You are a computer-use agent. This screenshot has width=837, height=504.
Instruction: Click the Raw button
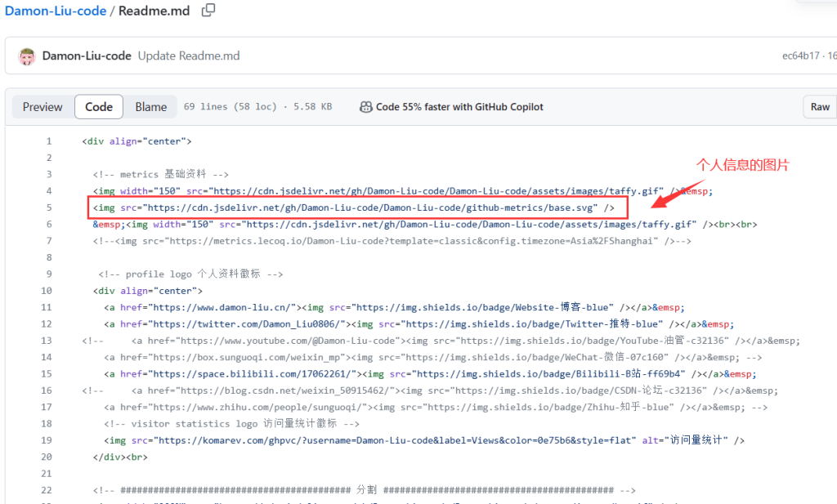pyautogui.click(x=819, y=106)
